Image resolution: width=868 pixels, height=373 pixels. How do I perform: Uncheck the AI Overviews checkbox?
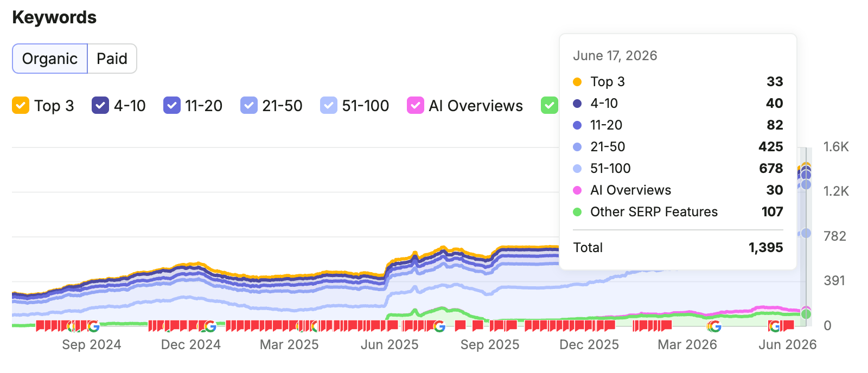point(416,105)
